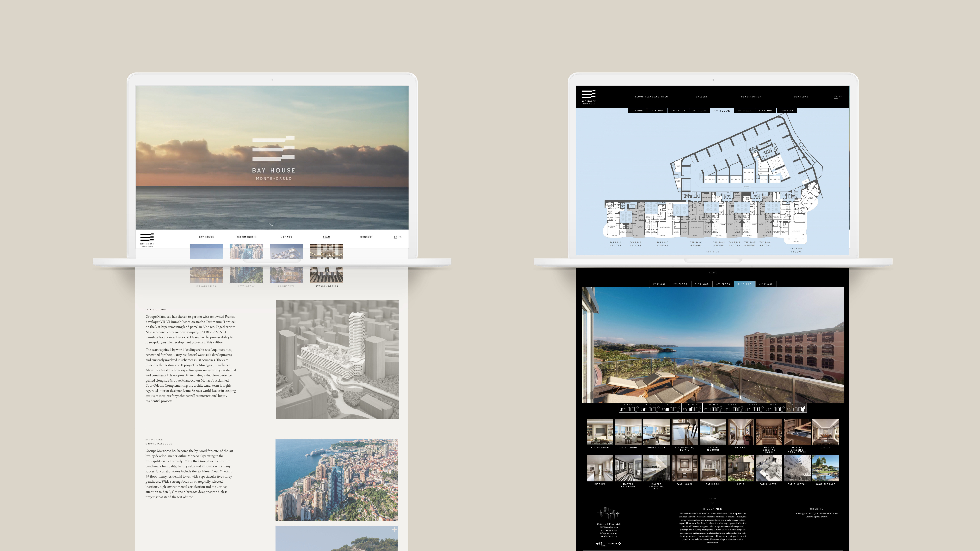Select the 1st Floor tab in the Views section

click(x=659, y=284)
